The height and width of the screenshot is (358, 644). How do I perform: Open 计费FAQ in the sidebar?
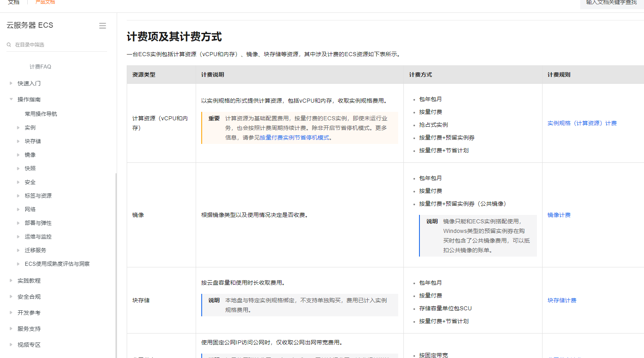click(40, 67)
